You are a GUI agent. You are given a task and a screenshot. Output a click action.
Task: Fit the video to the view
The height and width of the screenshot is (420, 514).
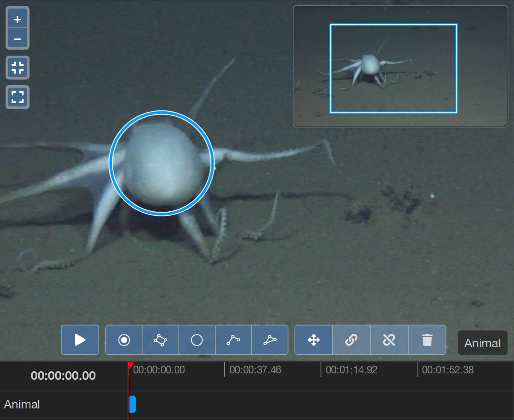(18, 68)
